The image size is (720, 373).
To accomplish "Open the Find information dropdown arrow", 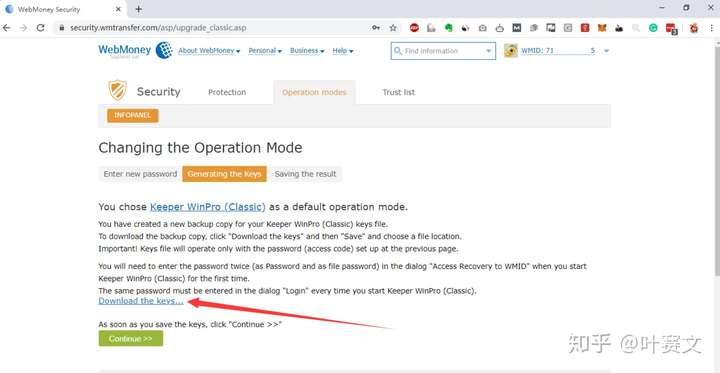I will pyautogui.click(x=489, y=51).
